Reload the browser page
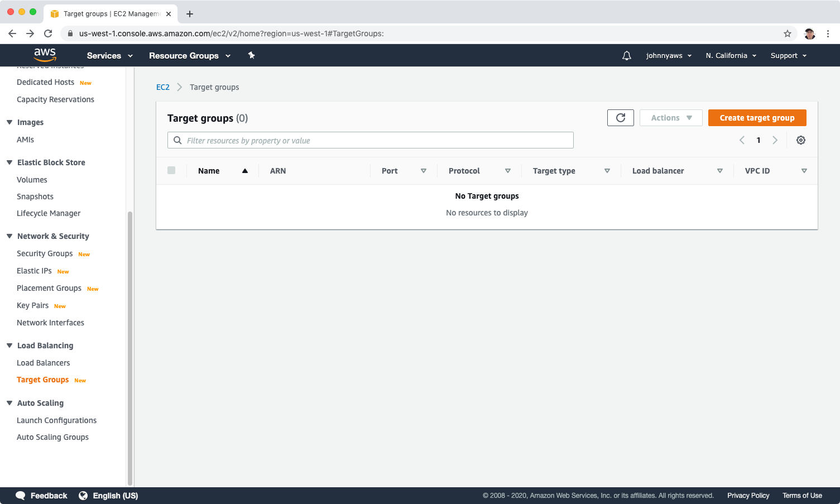The height and width of the screenshot is (504, 840). click(48, 33)
